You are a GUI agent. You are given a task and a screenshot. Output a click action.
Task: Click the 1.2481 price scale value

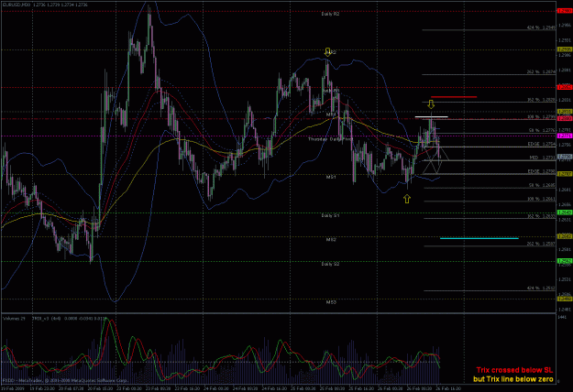pyautogui.click(x=565, y=310)
